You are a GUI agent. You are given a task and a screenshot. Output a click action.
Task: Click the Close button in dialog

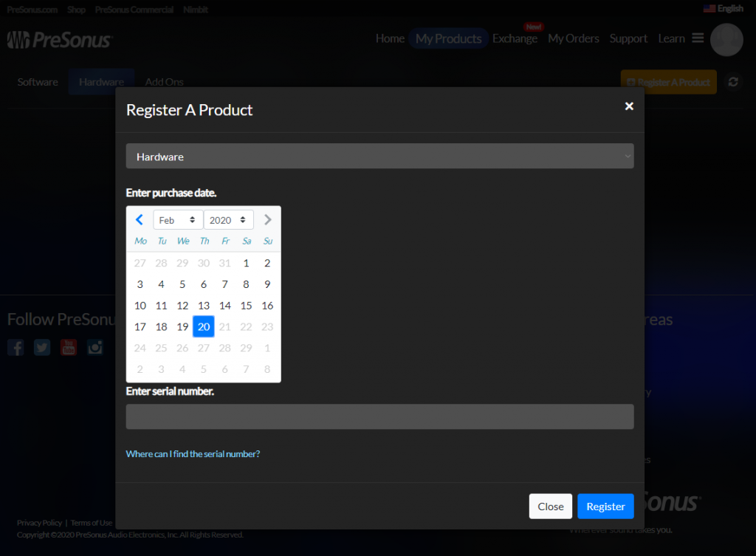(550, 507)
